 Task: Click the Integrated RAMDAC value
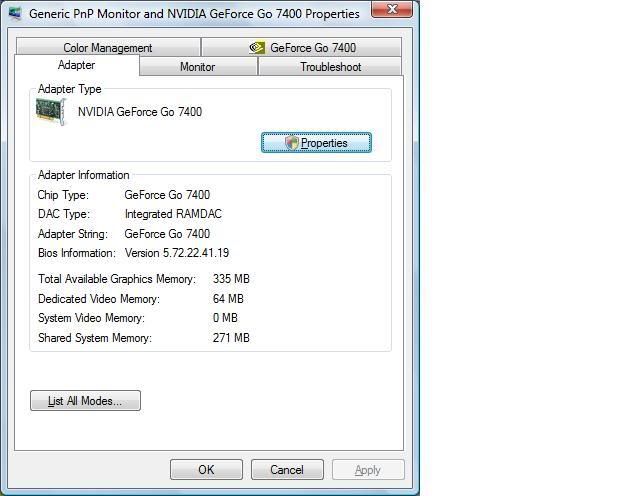point(173,214)
